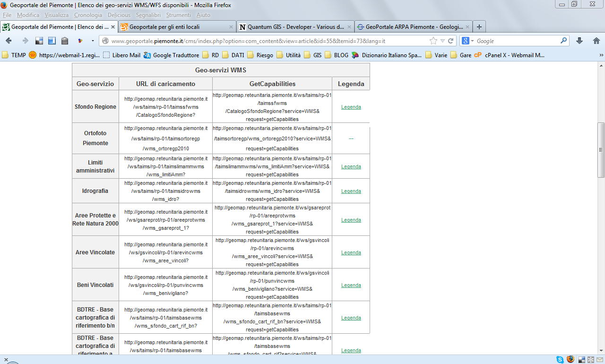Click the vertical scrollbar thumb
The image size is (605, 364).
(x=601, y=150)
